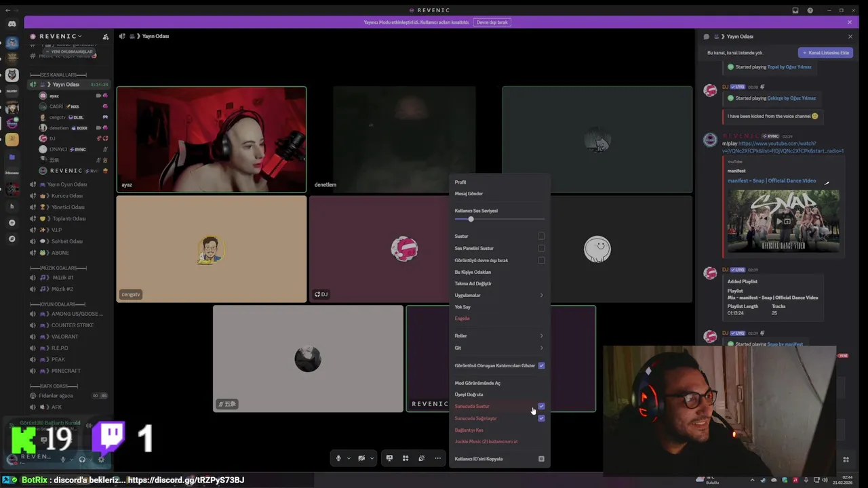Check the Sustur checkbox
The height and width of the screenshot is (488, 868).
[x=541, y=236]
